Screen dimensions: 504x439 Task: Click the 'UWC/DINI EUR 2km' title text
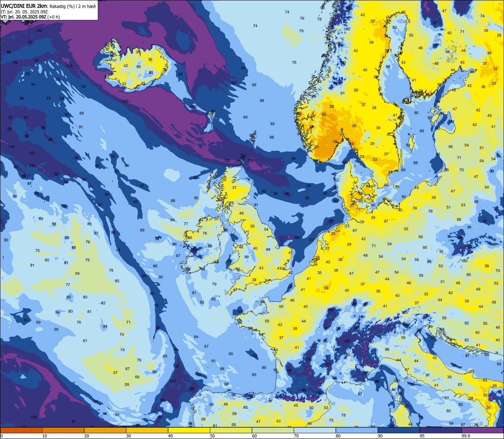[24, 6]
